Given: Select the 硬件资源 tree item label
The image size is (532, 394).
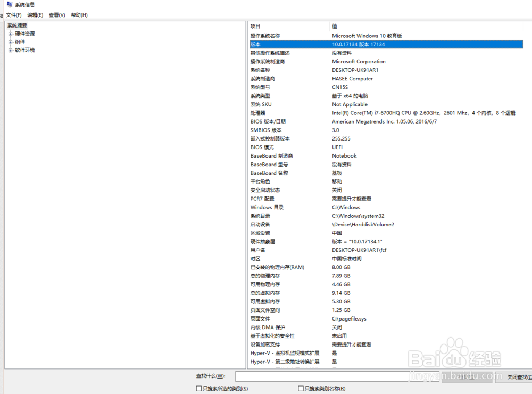Looking at the screenshot, I should coord(25,34).
